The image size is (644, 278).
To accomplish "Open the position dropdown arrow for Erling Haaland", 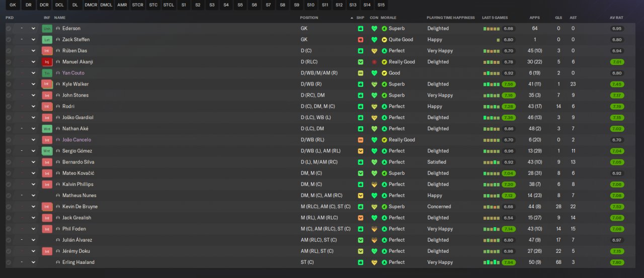I will coord(34,262).
